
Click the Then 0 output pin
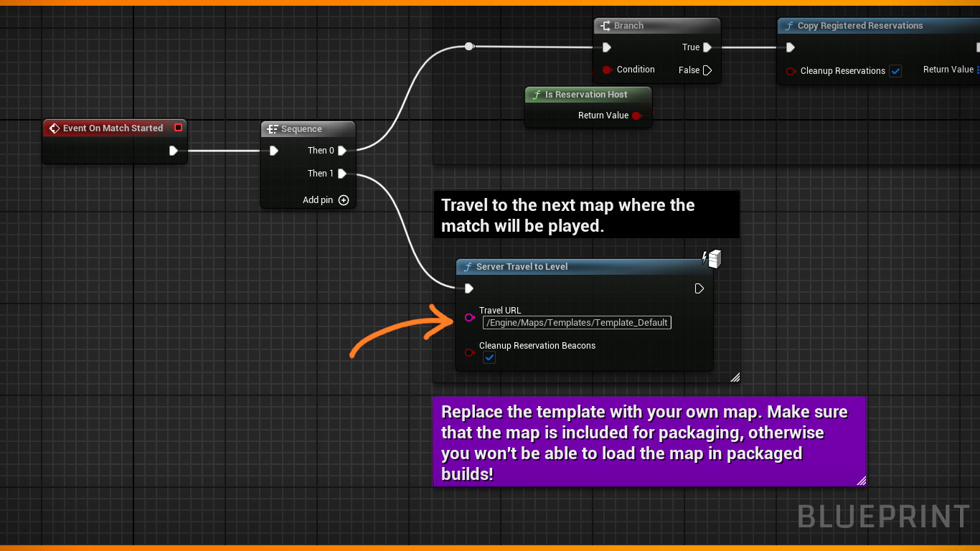click(x=342, y=151)
